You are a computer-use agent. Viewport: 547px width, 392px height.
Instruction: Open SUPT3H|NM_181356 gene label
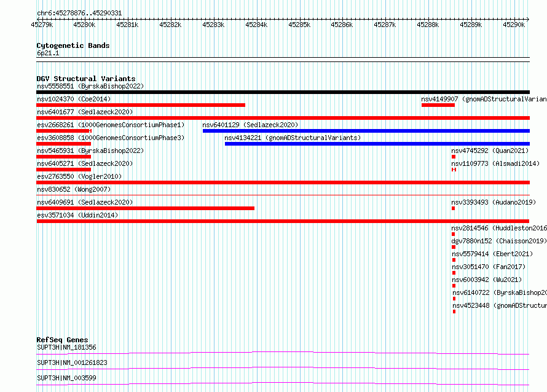coord(66,347)
